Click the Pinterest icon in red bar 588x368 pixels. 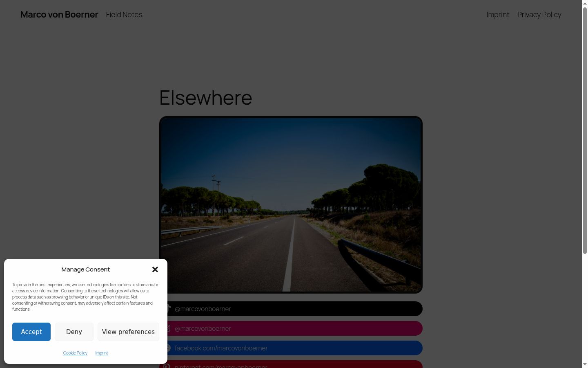[167, 365]
